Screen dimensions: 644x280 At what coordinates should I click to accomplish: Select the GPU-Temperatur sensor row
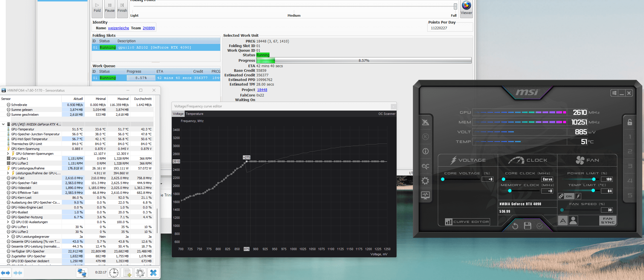tap(77, 129)
